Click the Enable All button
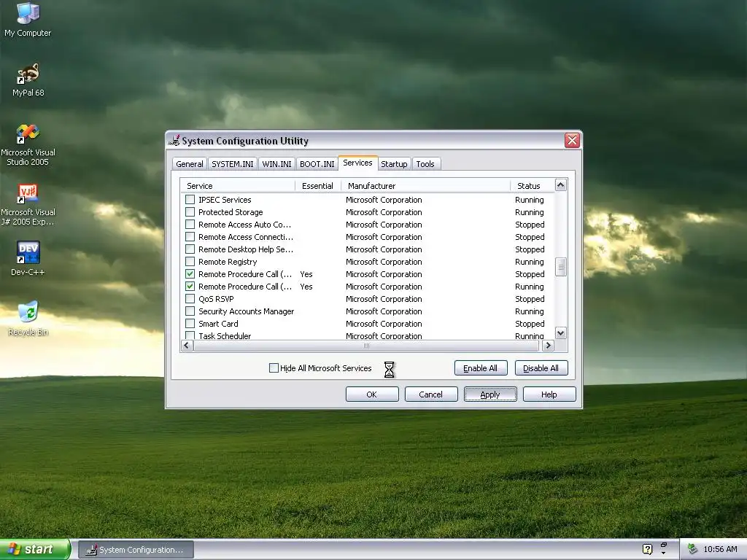Screen dimensions: 747x560 coord(480,368)
